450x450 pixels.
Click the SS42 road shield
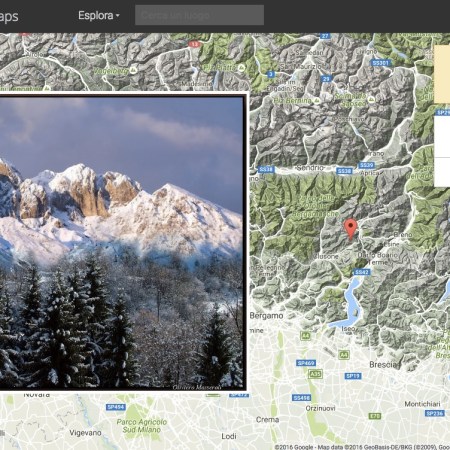(361, 272)
